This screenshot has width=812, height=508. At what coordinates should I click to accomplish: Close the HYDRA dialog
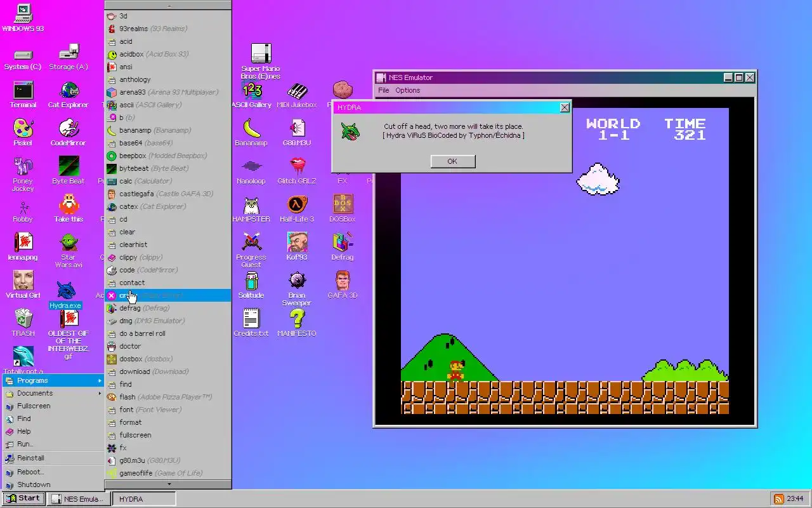point(565,107)
